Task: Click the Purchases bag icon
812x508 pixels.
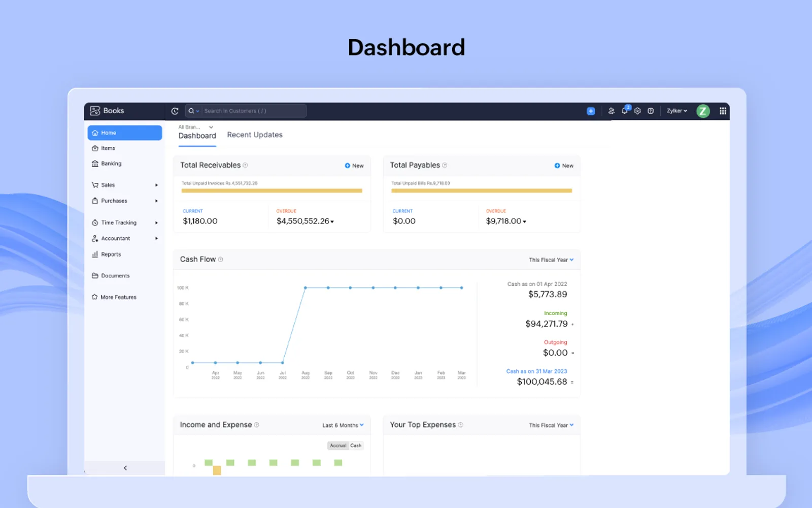Action: click(x=95, y=201)
